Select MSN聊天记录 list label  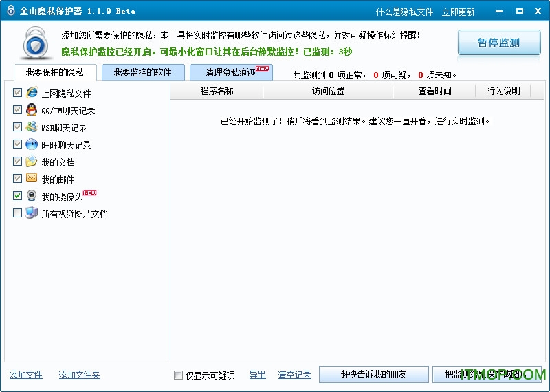[64, 128]
